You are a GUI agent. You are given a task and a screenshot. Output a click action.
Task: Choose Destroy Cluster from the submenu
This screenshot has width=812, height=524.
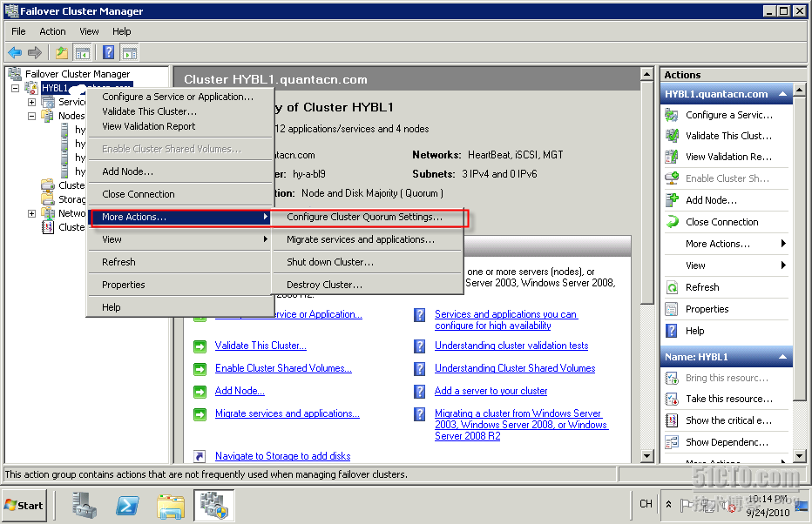(367, 285)
